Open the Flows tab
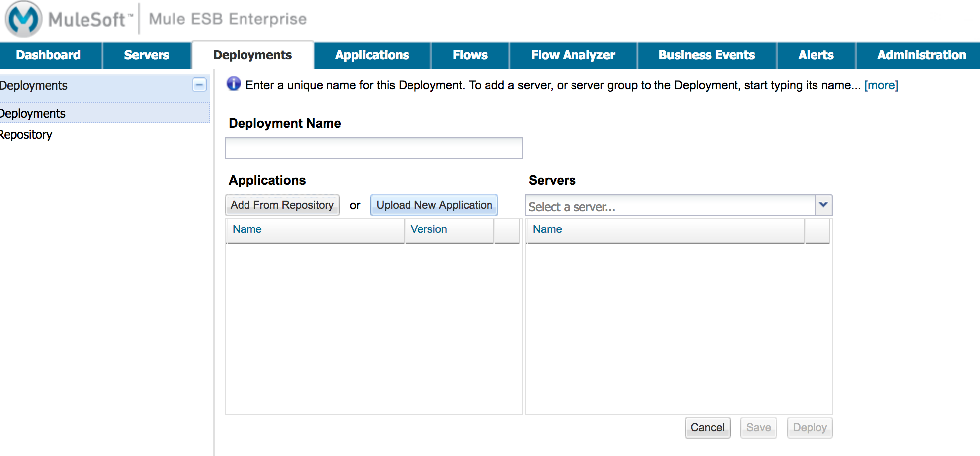Viewport: 980px width, 456px height. click(470, 55)
